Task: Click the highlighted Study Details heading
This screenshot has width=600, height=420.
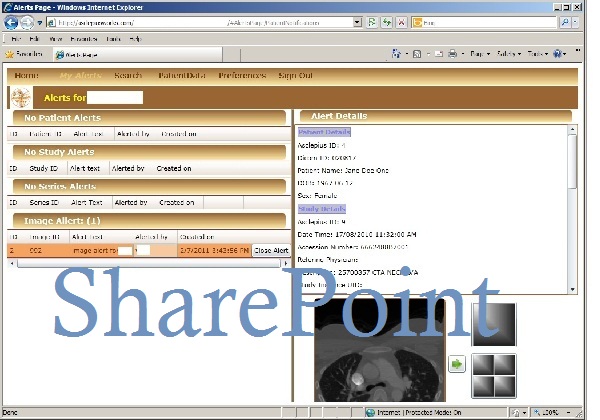Action: [322, 209]
